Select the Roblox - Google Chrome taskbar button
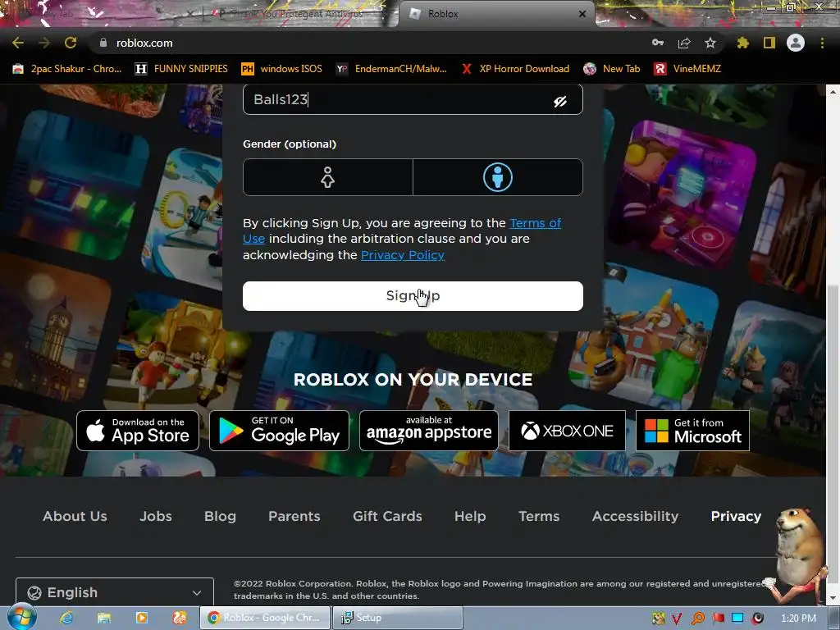Screen dimensions: 840x630 [265, 618]
